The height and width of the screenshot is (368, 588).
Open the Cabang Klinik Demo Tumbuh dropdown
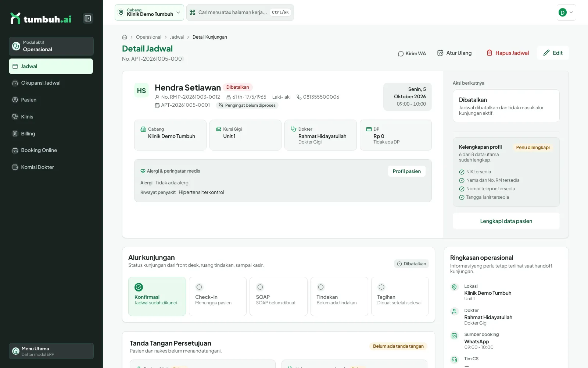149,13
